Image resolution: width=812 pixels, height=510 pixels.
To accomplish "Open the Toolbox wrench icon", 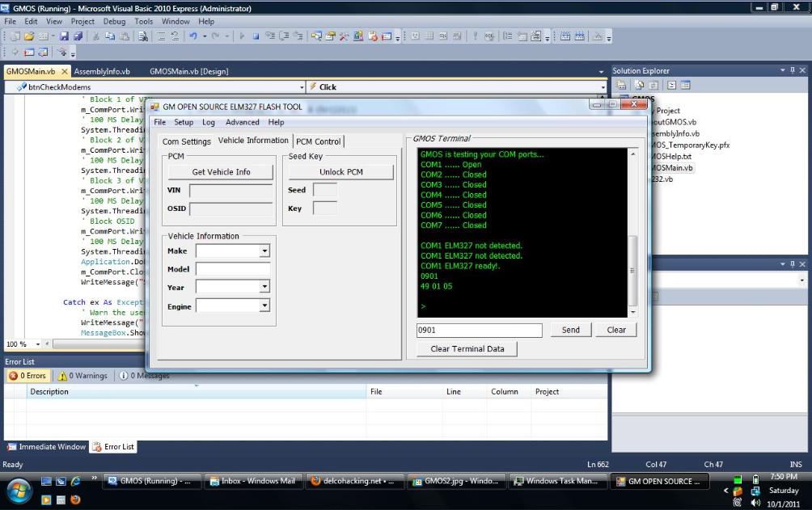I will point(344,36).
